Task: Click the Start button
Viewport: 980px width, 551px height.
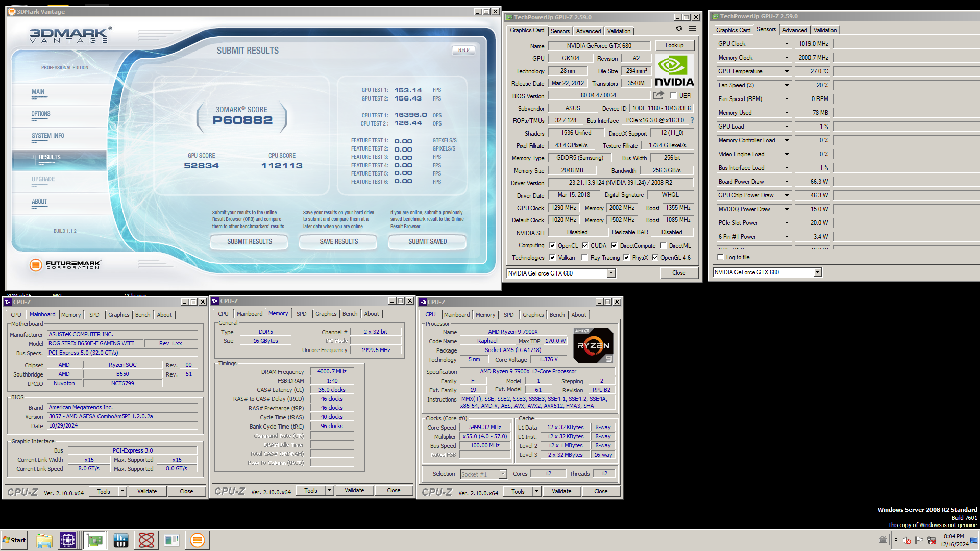Action: coord(14,540)
